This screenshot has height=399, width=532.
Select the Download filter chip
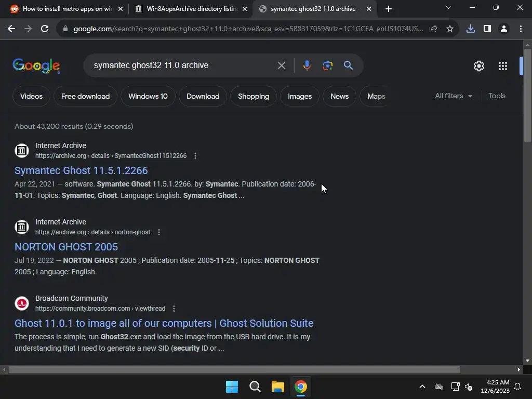(x=203, y=96)
